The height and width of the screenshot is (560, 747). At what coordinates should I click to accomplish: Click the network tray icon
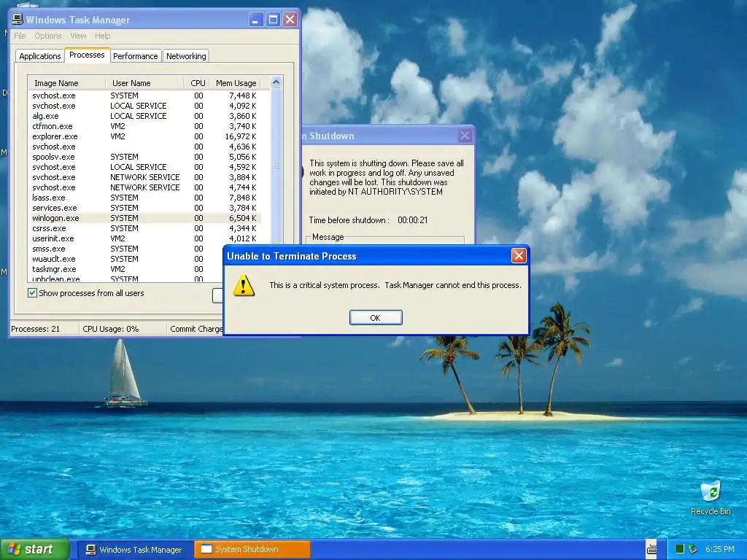(x=693, y=549)
